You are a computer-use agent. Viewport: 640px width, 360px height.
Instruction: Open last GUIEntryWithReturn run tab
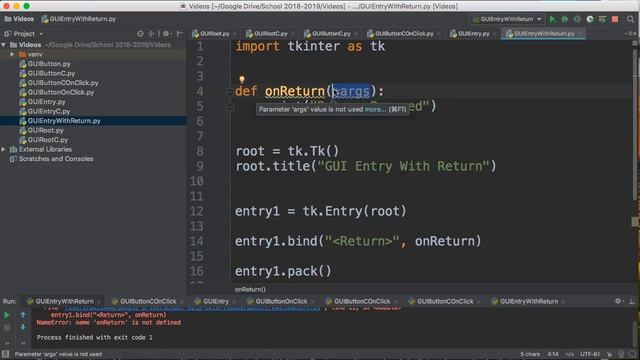coord(529,301)
